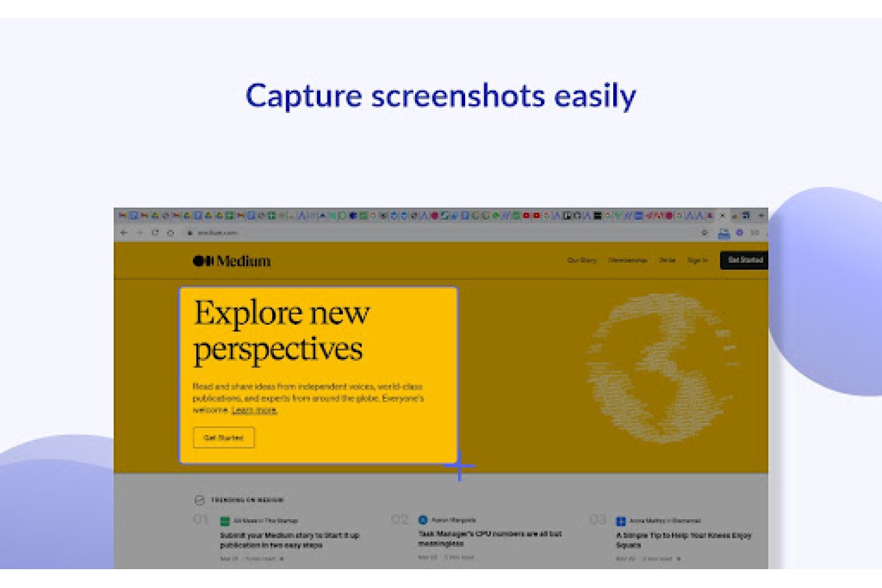Viewport: 882px width, 588px height.
Task: Click the trending chart icon
Action: [199, 500]
